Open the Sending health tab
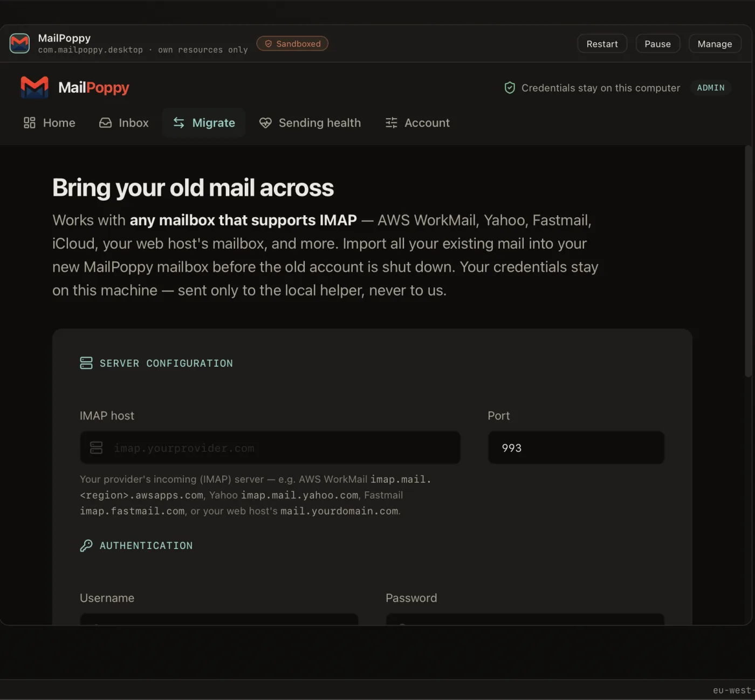The image size is (755, 700). [x=310, y=123]
